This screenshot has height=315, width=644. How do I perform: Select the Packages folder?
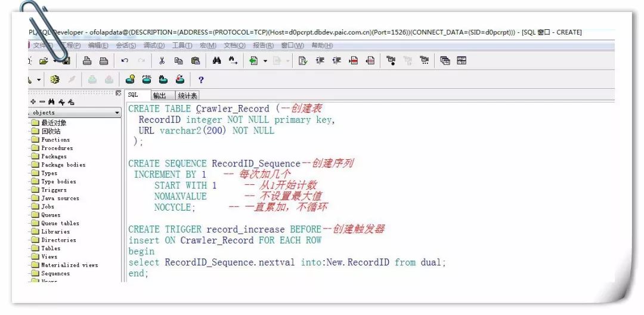click(54, 156)
